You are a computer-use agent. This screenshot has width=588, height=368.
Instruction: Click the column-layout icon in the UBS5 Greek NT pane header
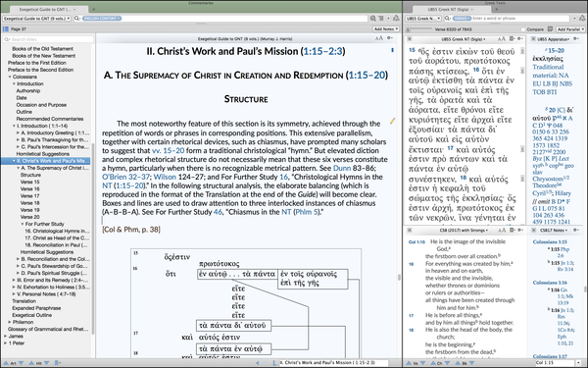tap(512, 38)
